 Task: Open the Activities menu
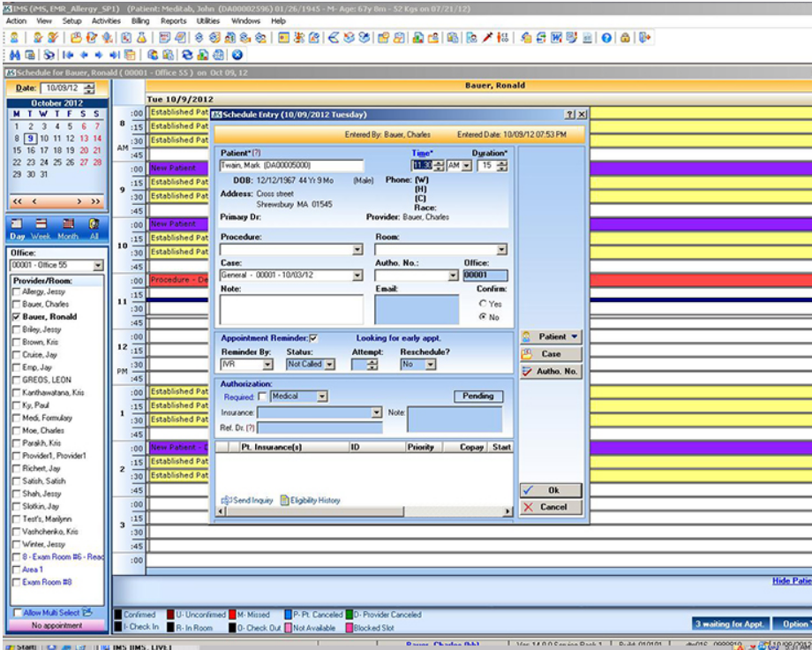[x=106, y=20]
